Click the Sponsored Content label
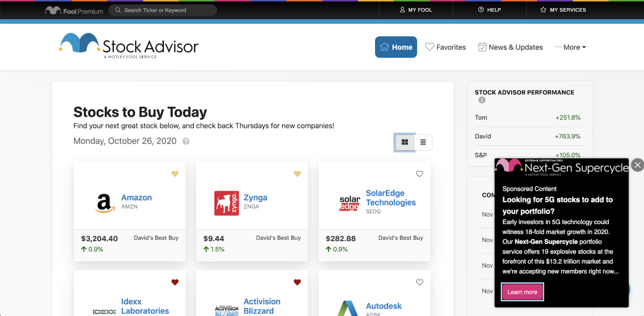The image size is (644, 316). tap(530, 189)
